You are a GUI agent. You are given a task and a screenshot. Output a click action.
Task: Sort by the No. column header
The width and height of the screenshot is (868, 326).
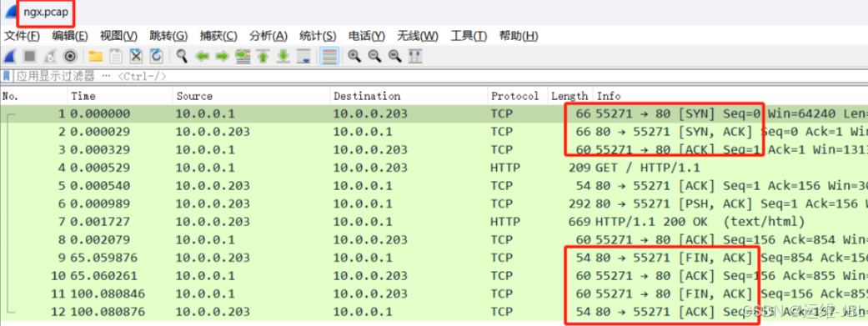point(34,96)
